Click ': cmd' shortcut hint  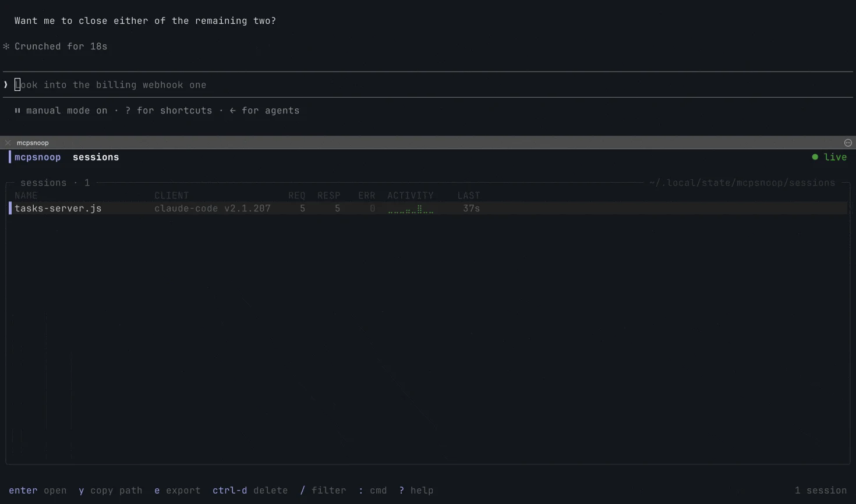click(x=373, y=491)
